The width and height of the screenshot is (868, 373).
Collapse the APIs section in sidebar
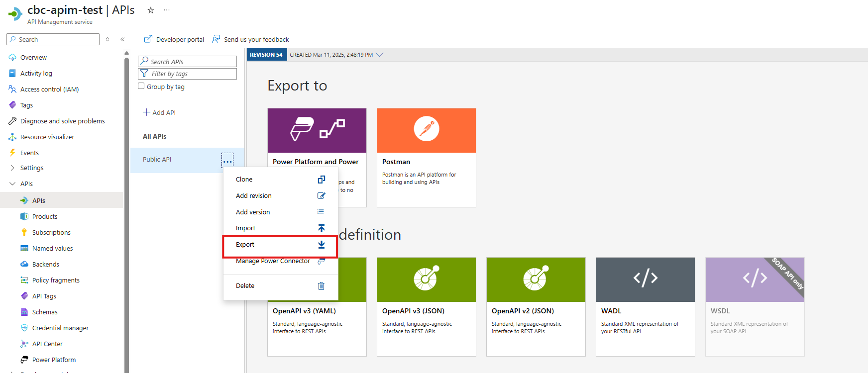click(12, 184)
